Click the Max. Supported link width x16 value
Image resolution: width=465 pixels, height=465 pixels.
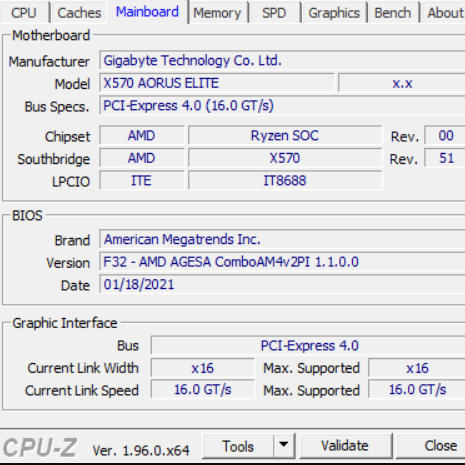(417, 368)
